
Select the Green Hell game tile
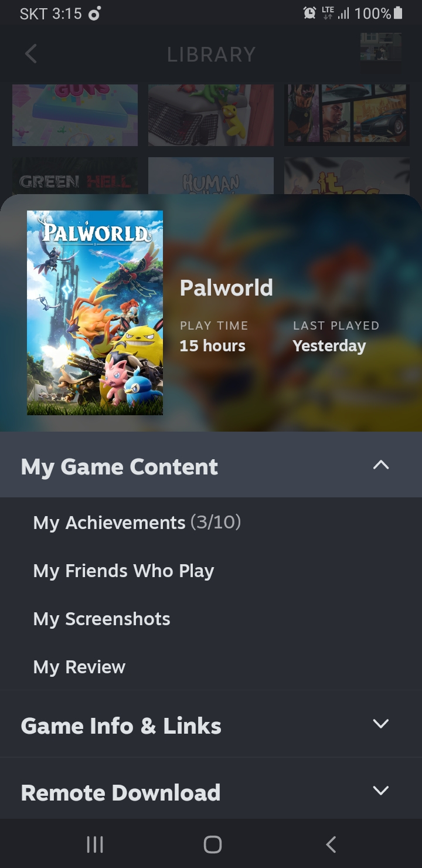75,176
